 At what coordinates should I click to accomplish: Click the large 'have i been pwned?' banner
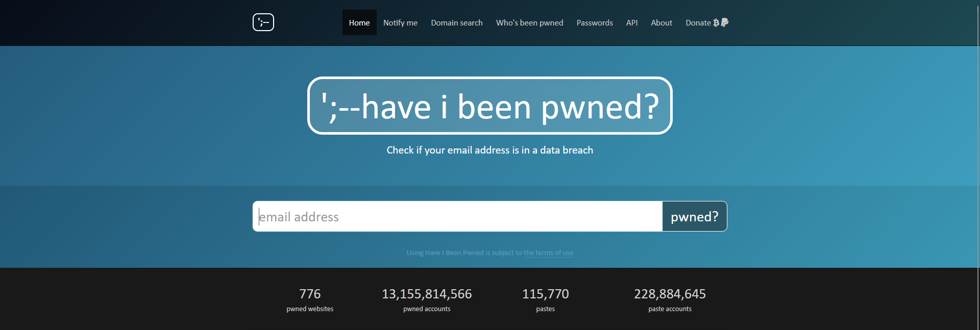[x=489, y=106]
